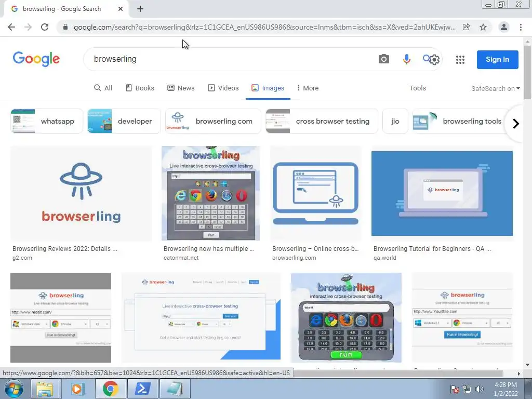
Task: Search by image using camera icon
Action: coord(384,59)
